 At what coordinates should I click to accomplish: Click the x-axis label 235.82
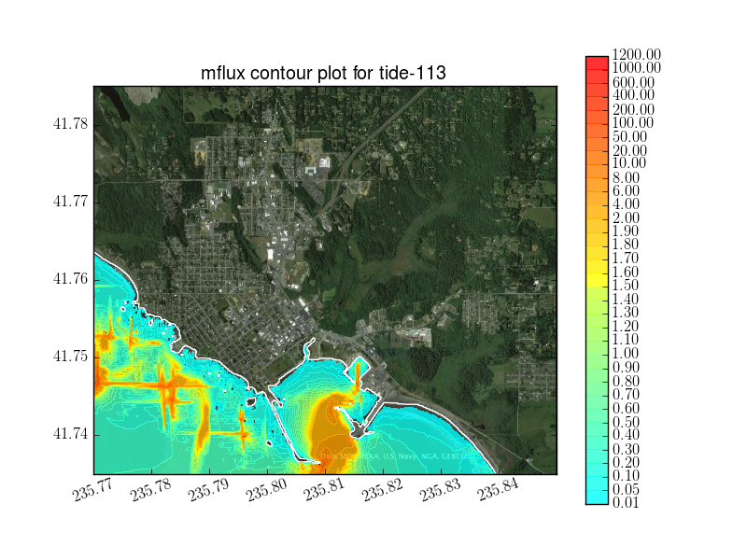click(x=383, y=489)
